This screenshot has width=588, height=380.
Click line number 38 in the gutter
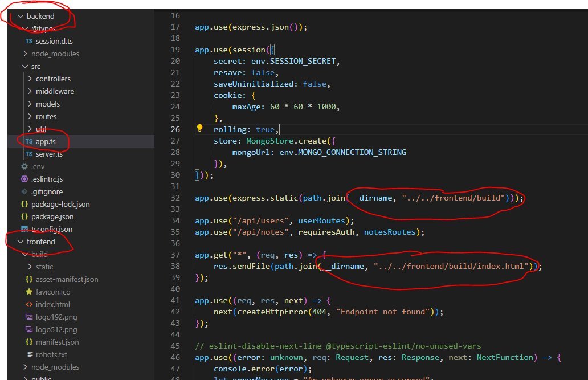point(175,266)
